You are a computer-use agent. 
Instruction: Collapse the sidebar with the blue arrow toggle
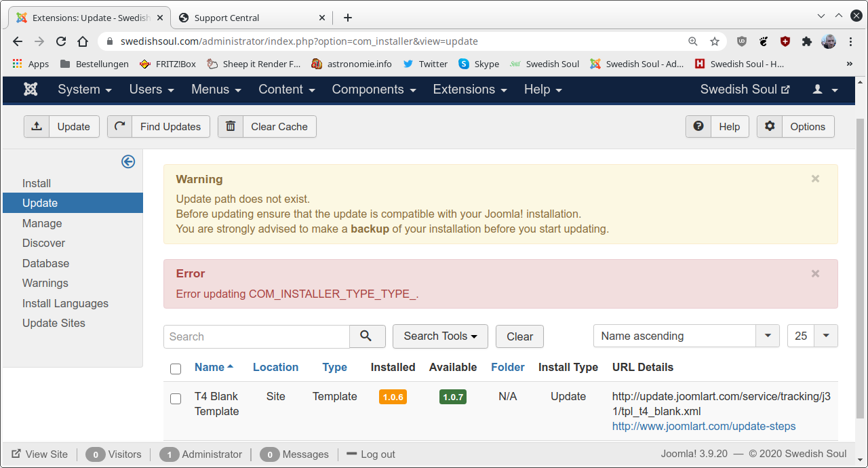pos(128,161)
